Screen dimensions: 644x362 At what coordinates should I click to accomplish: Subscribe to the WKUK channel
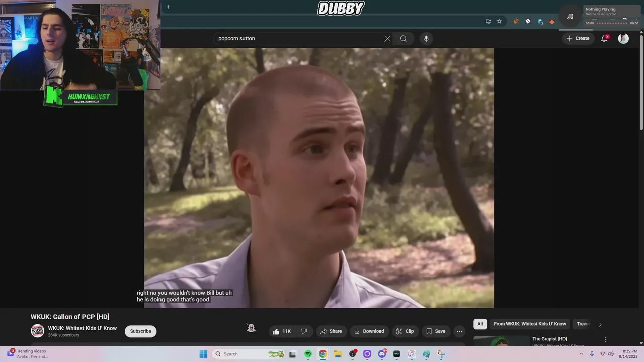tap(140, 331)
